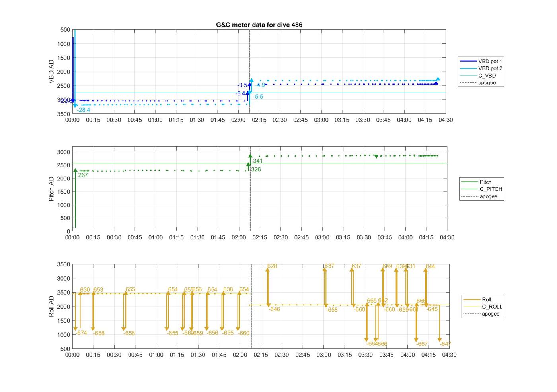This screenshot has width=557, height=392.
Task: Click the '500' y-tick atop the VBD plot
Action: pyautogui.click(x=65, y=30)
